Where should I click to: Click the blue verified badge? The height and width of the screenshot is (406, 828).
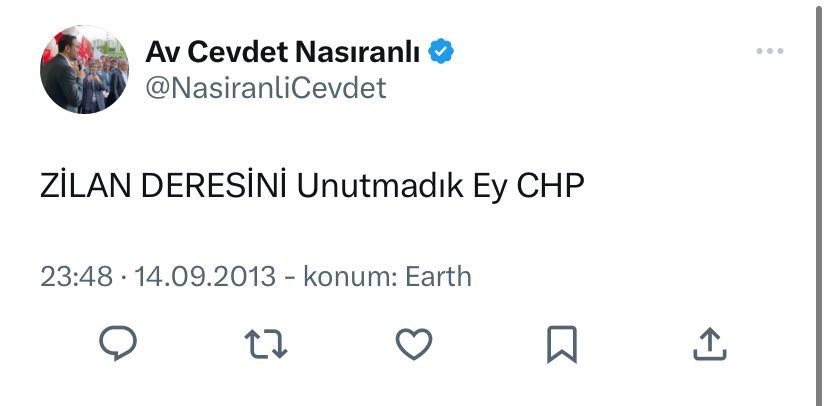443,50
